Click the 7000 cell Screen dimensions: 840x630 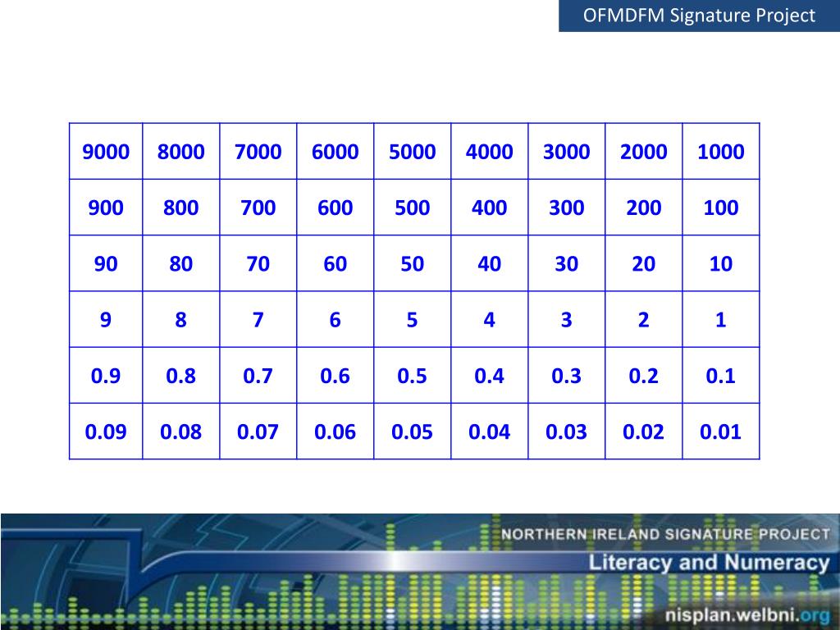tap(258, 152)
